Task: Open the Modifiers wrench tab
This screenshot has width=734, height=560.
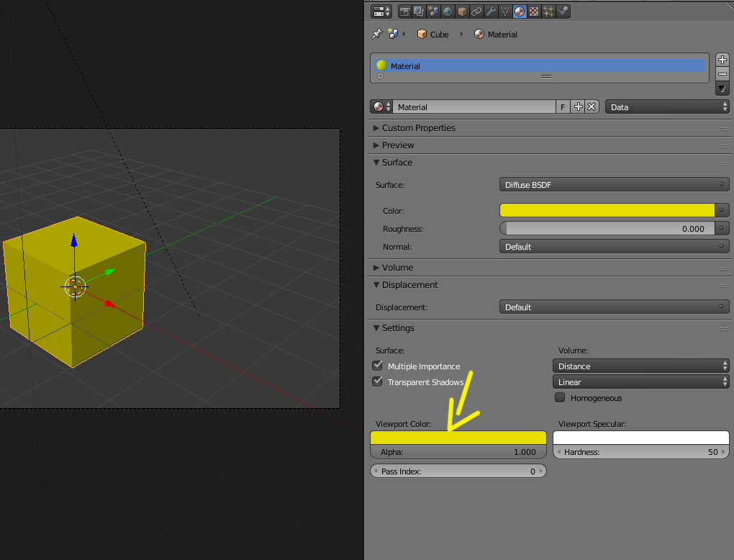Action: 491,12
